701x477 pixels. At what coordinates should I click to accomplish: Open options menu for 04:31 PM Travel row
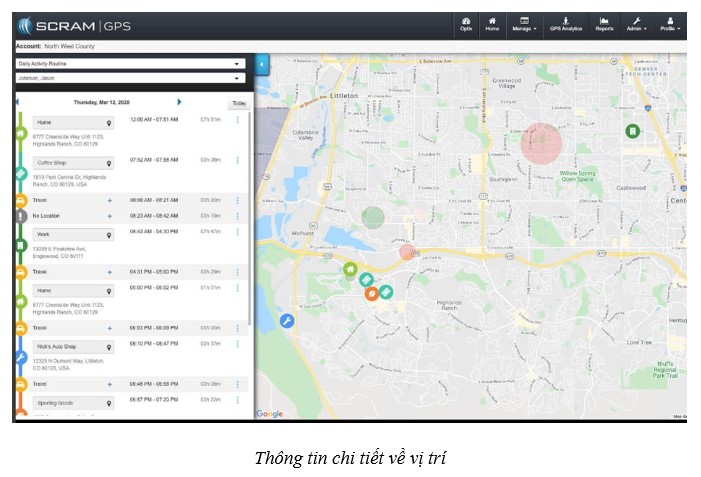click(x=237, y=272)
